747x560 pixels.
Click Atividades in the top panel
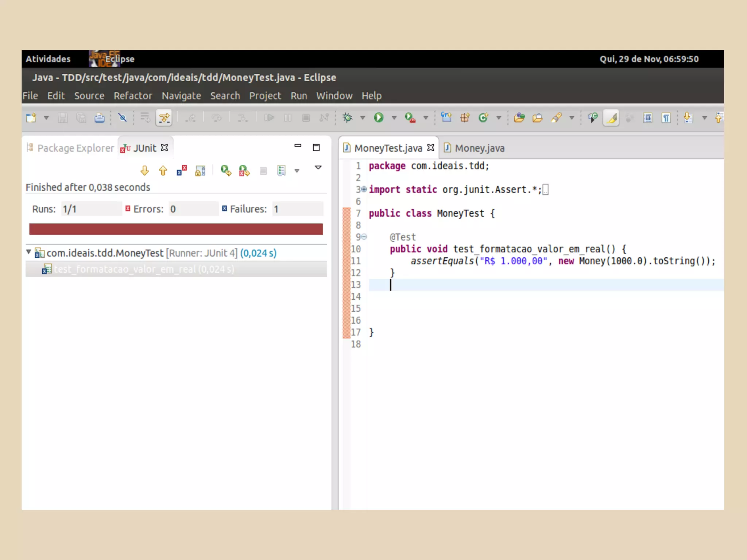click(48, 59)
